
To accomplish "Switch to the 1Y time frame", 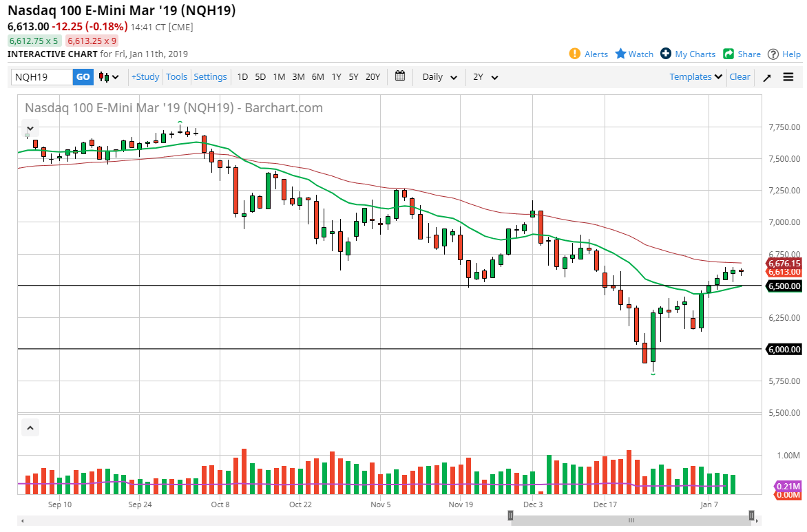I will pos(336,77).
